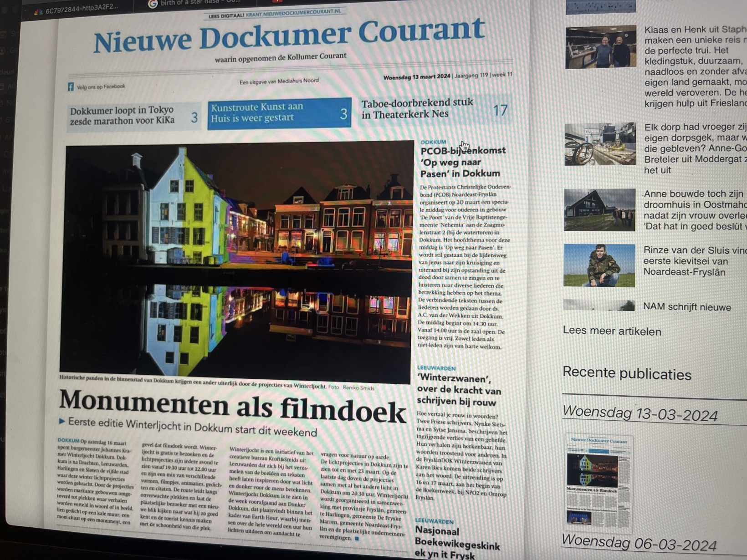Open the 'Anne bouwde toch zijn droomhuis' article link
The image size is (747, 560).
click(695, 210)
